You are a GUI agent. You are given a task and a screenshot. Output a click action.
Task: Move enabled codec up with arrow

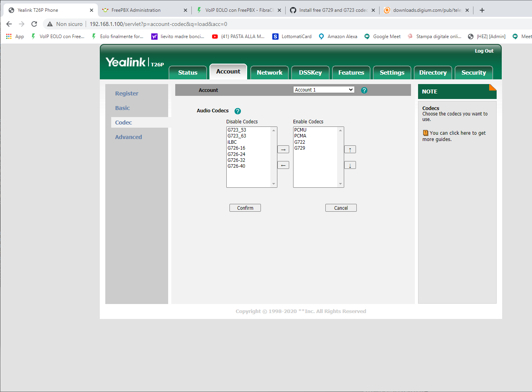(350, 149)
